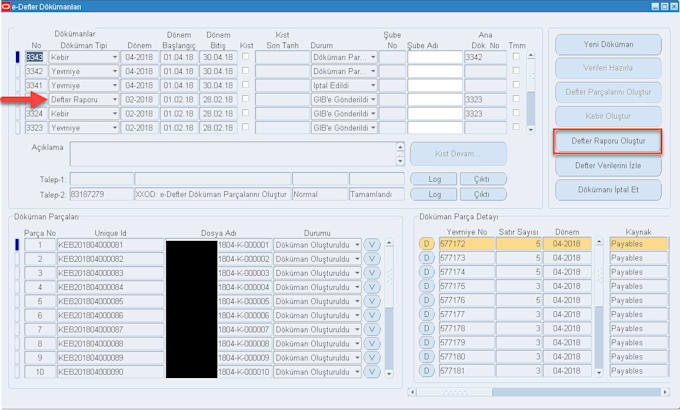
Task: Click the D icon beside Yevmiye 577172
Action: [x=427, y=244]
